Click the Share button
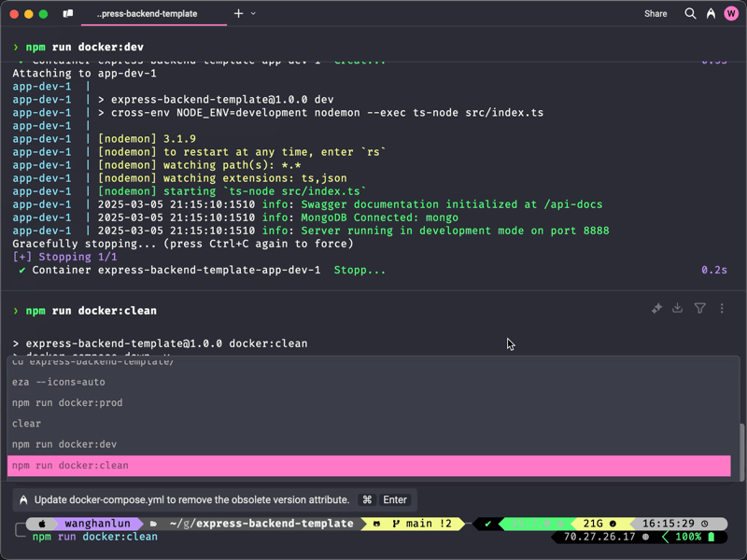747x560 pixels. click(655, 14)
